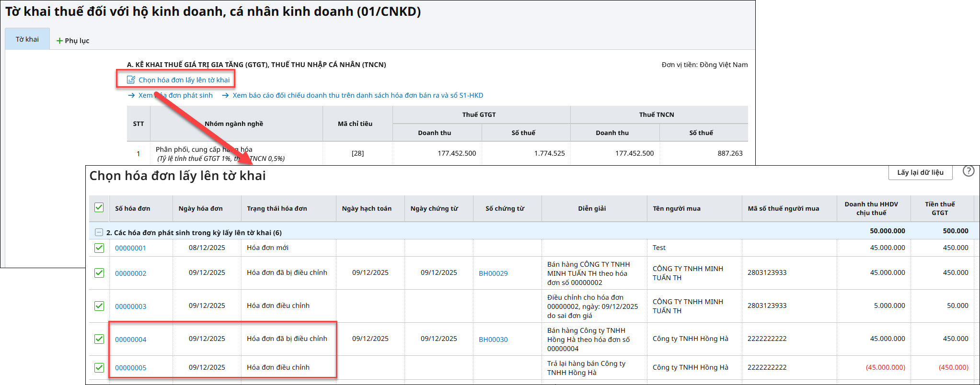This screenshot has width=980, height=385.
Task: Click the Ngày hóa đơn column header
Action: (200, 208)
